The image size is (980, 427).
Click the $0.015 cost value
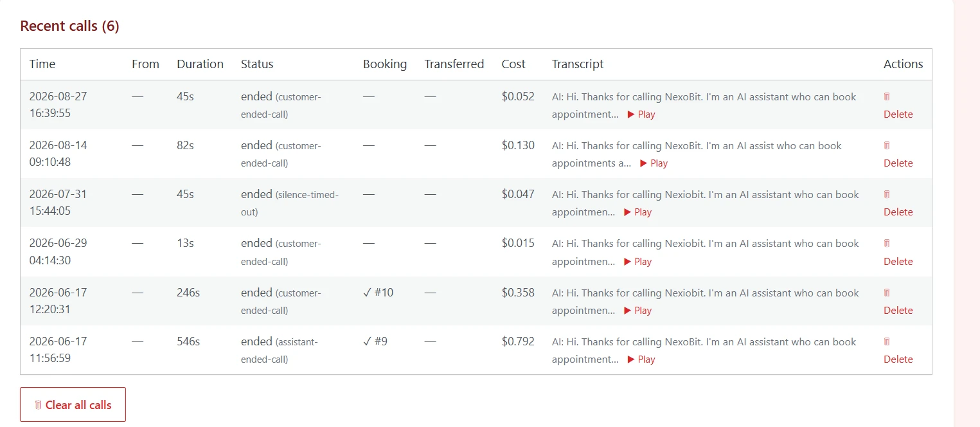pos(518,243)
